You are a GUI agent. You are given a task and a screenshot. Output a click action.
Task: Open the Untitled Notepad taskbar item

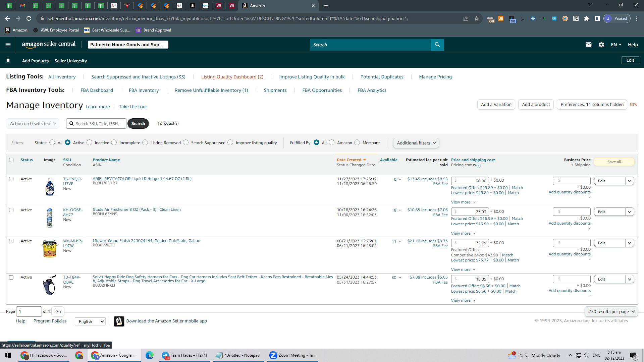point(238,355)
